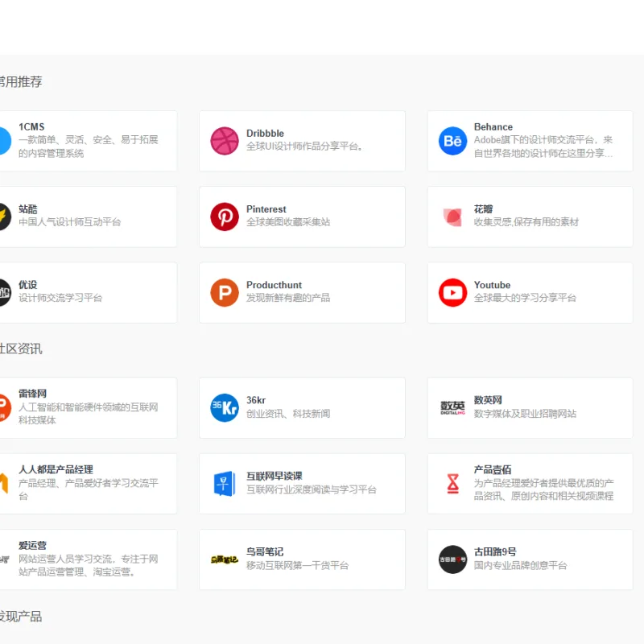Click description 移动互联网第一干货平台
Viewport: 644px width, 644px height.
point(297,566)
